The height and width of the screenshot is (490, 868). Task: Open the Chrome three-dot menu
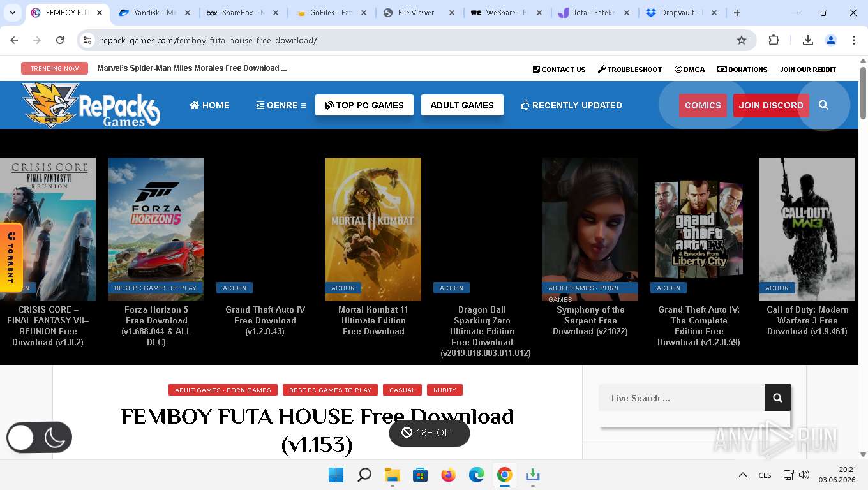(854, 40)
